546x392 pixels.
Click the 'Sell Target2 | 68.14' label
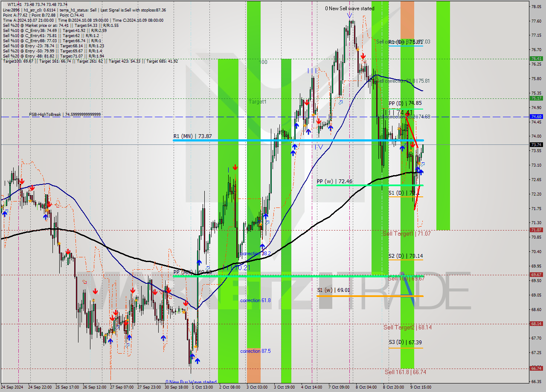tap(407, 327)
